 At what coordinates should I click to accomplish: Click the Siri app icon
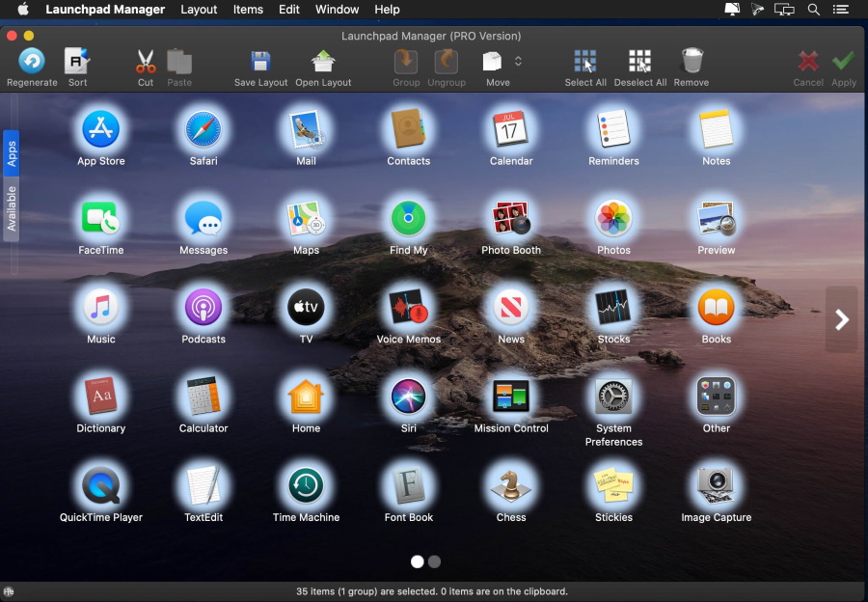tap(409, 397)
